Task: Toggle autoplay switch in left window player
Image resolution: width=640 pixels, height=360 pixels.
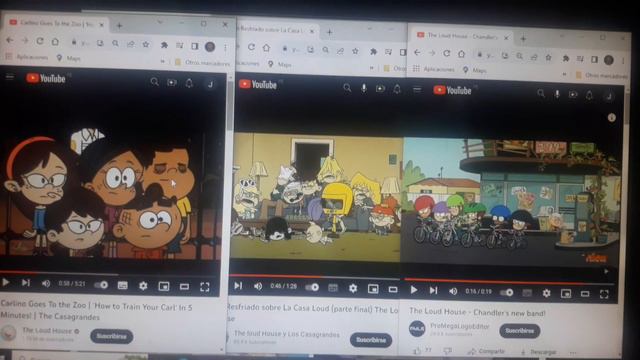Action: [x=101, y=284]
